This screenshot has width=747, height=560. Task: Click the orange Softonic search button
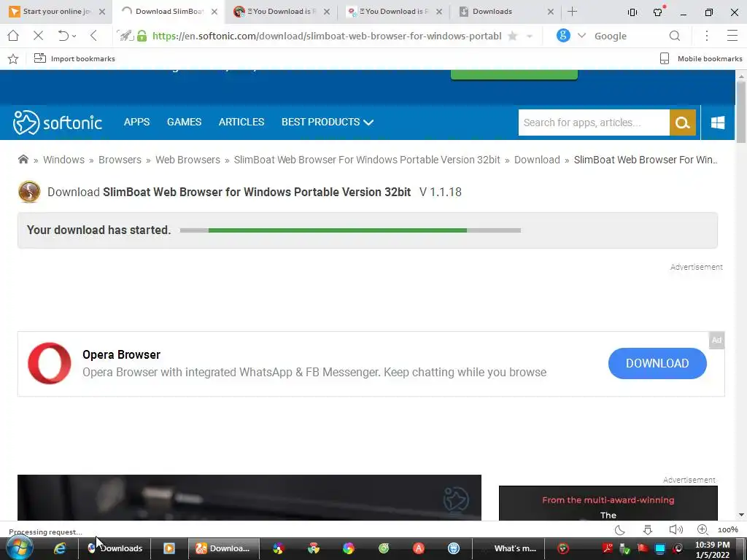click(683, 122)
